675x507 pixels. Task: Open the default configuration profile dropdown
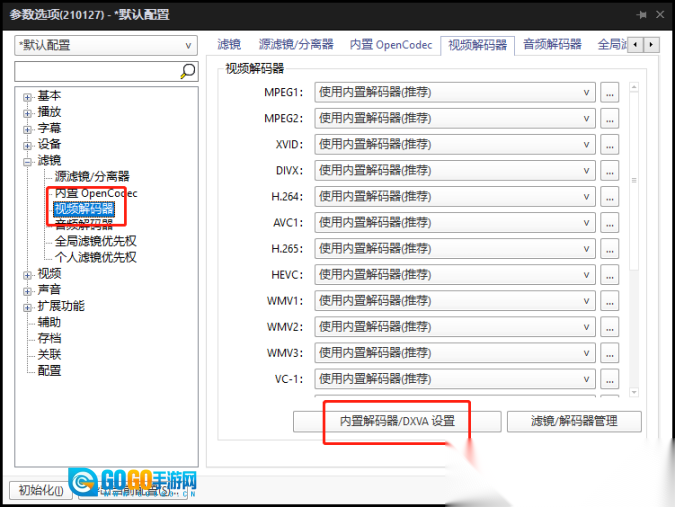[106, 45]
